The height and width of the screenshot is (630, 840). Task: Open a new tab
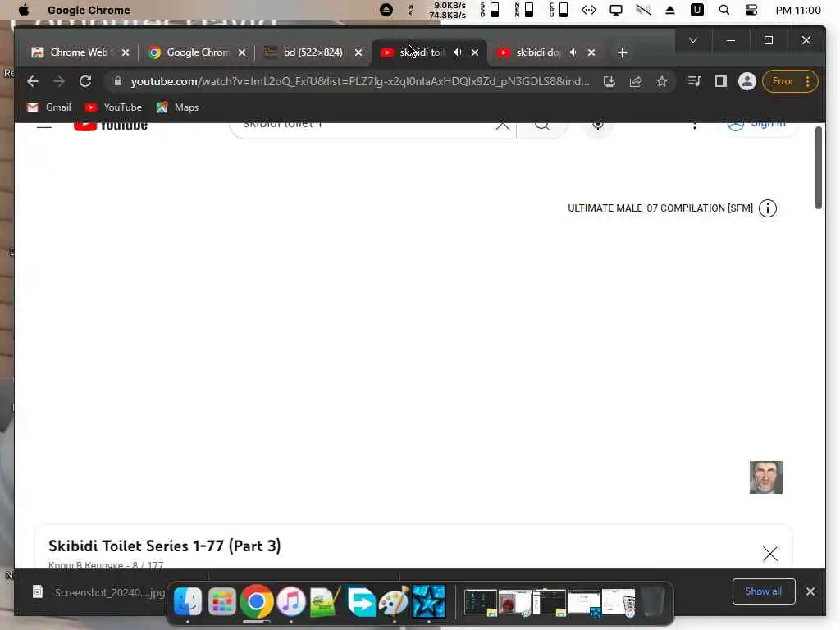pyautogui.click(x=622, y=52)
